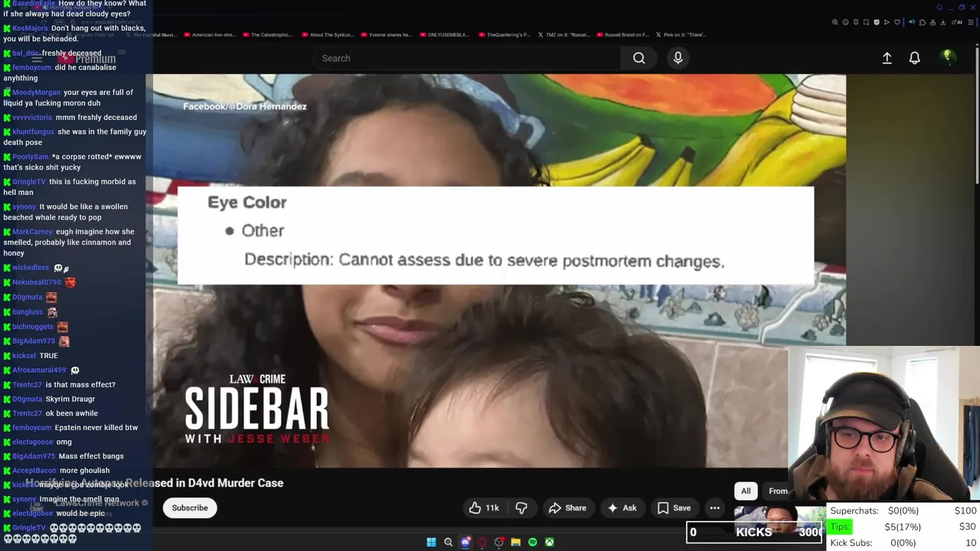Click the browser snapshot capture icon
This screenshot has width=980, height=551.
(866, 22)
